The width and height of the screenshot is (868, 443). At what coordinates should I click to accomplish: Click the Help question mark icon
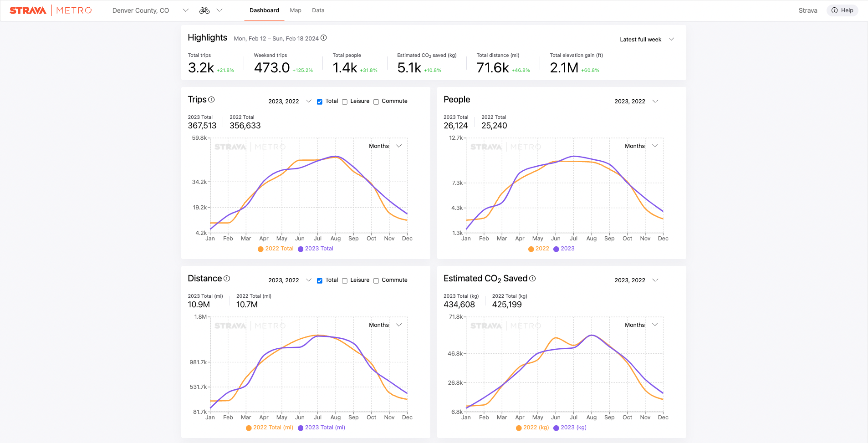[x=834, y=10]
